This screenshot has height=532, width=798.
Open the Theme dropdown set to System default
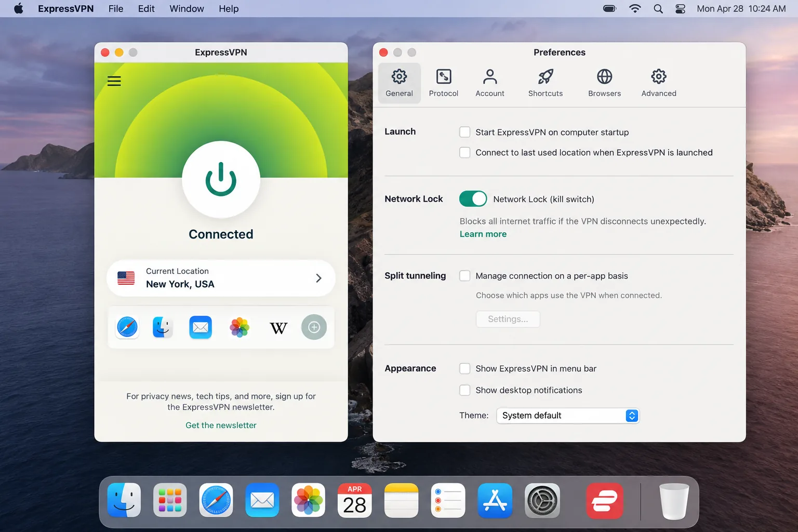[x=568, y=416]
